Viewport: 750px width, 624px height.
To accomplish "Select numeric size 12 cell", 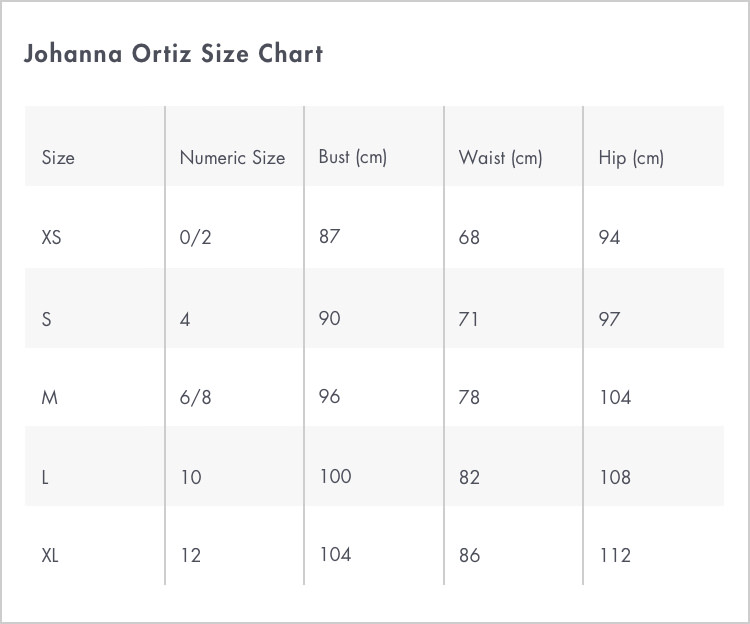I will pyautogui.click(x=191, y=555).
